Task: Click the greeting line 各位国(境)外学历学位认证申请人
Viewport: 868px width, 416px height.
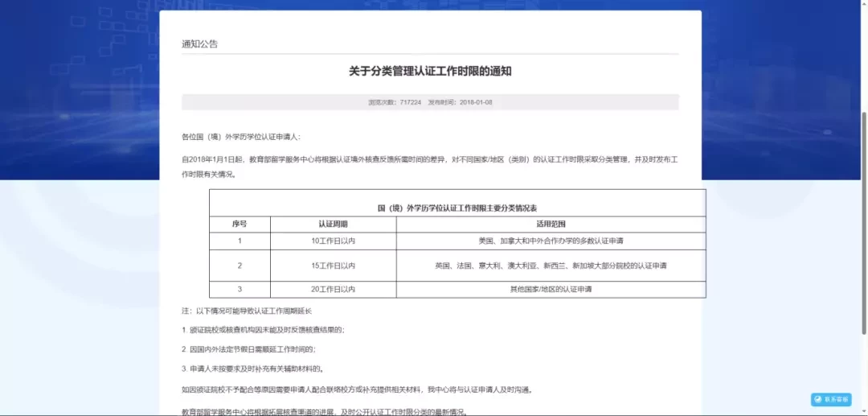Action: tap(241, 137)
